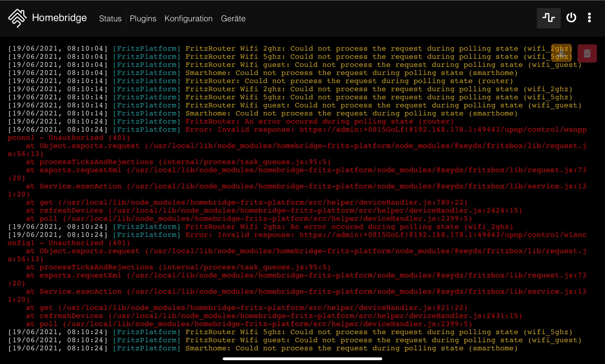Image resolution: width=605 pixels, height=364 pixels.
Task: Open the three-dot overflow menu
Action: [x=589, y=18]
